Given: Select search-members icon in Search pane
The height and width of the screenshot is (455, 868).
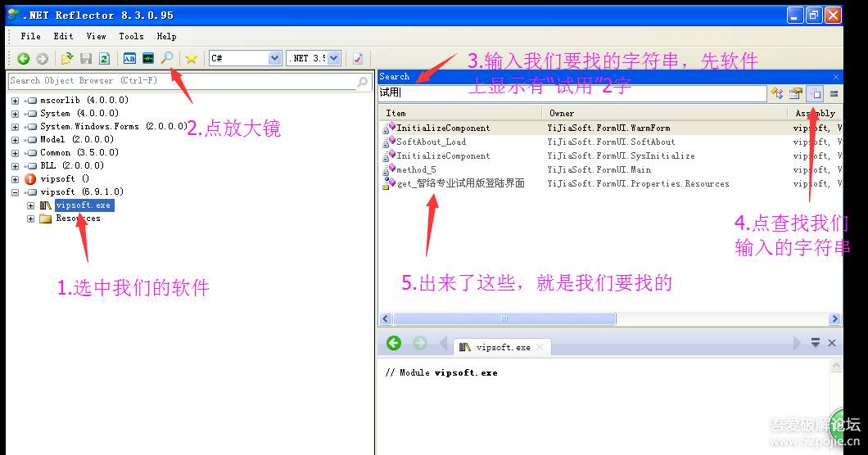Looking at the screenshot, I should pyautogui.click(x=795, y=93).
